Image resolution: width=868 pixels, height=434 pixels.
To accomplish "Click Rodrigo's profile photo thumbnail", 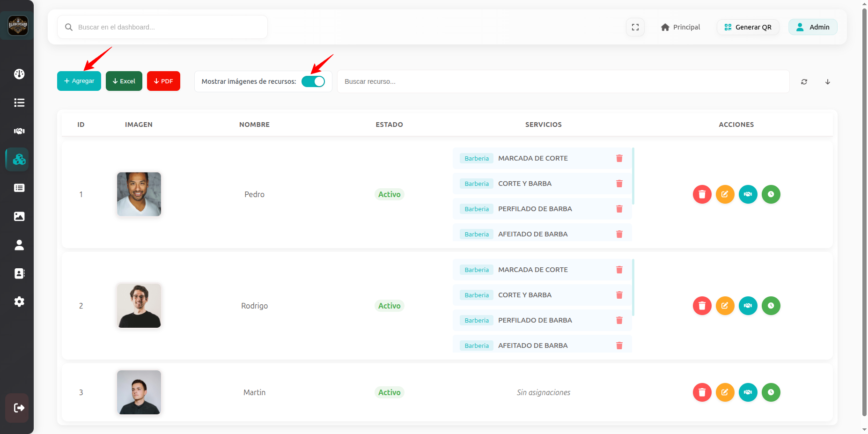I will coord(139,306).
